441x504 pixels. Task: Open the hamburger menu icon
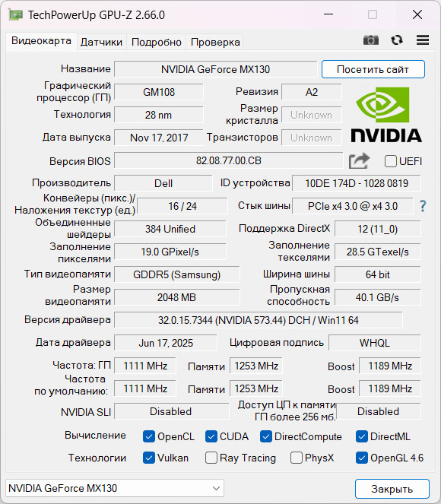422,40
